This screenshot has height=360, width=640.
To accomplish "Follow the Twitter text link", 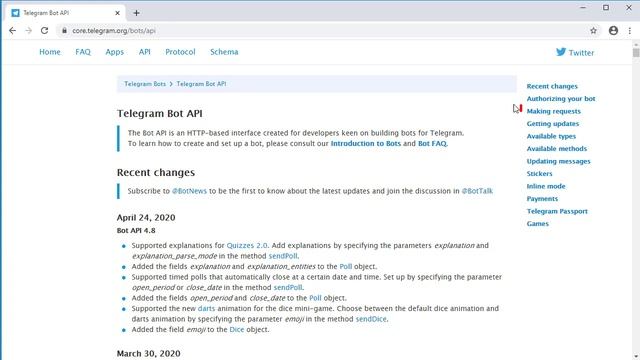I will pos(581,53).
